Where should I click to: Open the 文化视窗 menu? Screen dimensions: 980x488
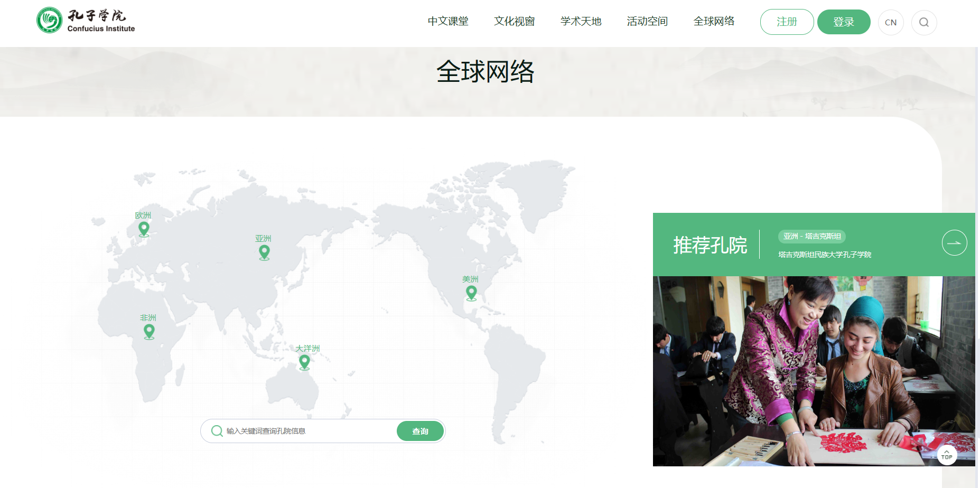click(514, 22)
